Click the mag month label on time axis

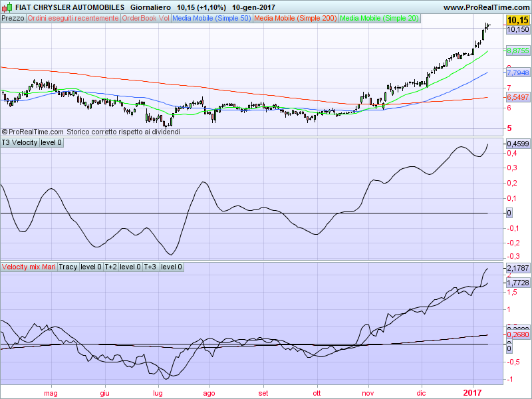tap(51, 393)
